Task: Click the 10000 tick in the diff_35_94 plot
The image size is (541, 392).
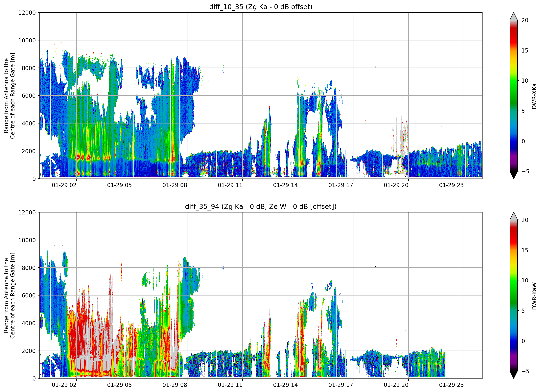Action: click(27, 240)
